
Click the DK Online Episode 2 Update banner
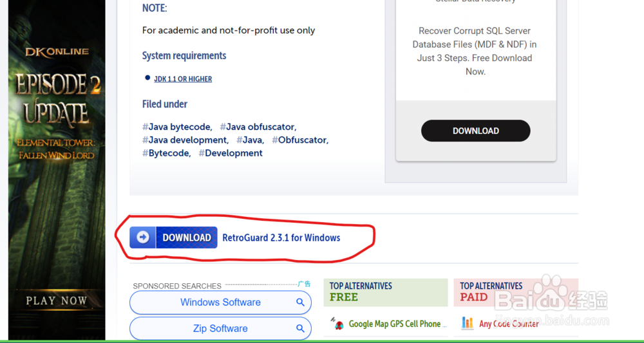tap(57, 170)
